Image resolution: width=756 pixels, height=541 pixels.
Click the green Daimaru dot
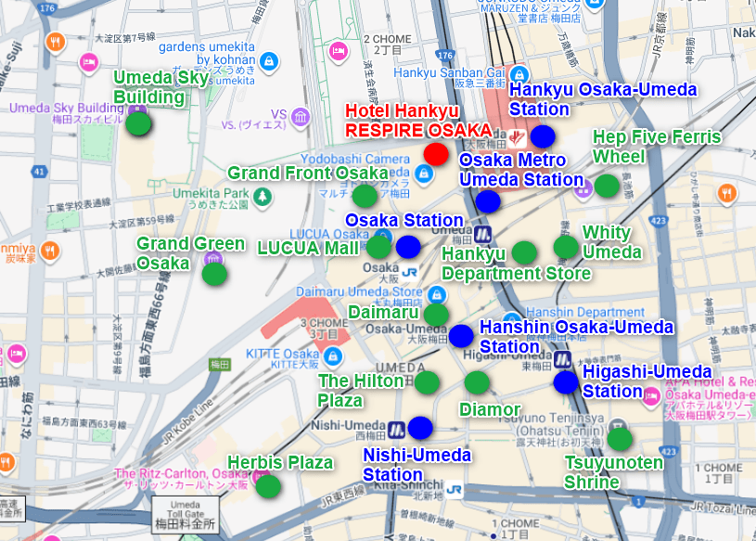[x=436, y=315]
